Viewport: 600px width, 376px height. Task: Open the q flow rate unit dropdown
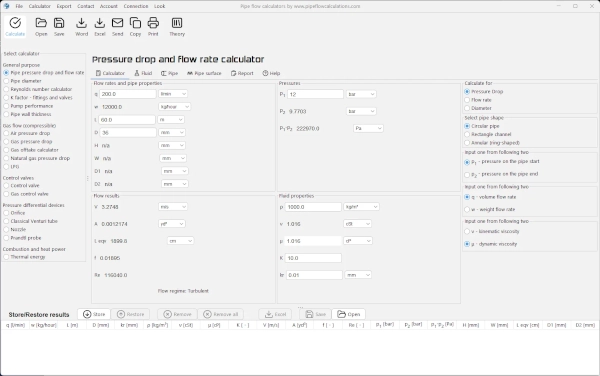pyautogui.click(x=173, y=94)
